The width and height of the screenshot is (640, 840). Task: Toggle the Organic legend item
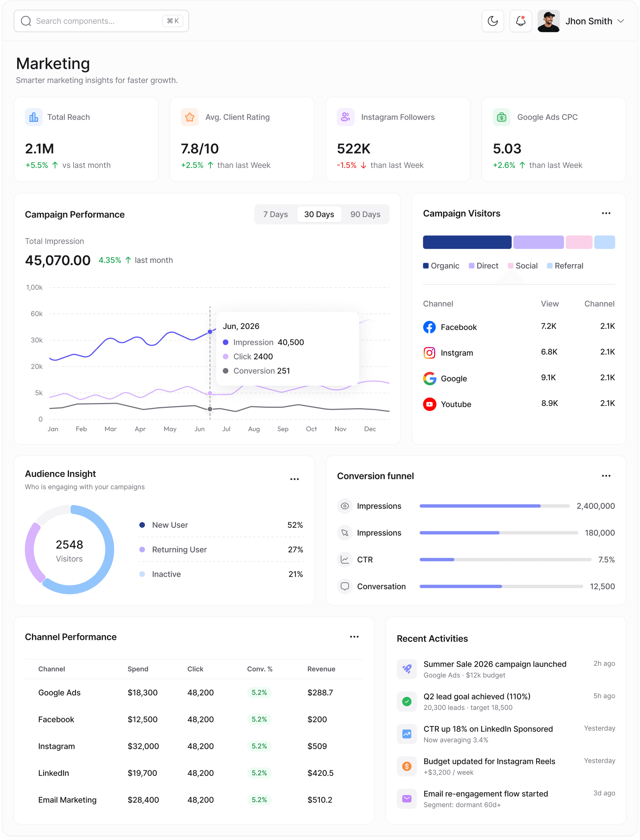[441, 266]
